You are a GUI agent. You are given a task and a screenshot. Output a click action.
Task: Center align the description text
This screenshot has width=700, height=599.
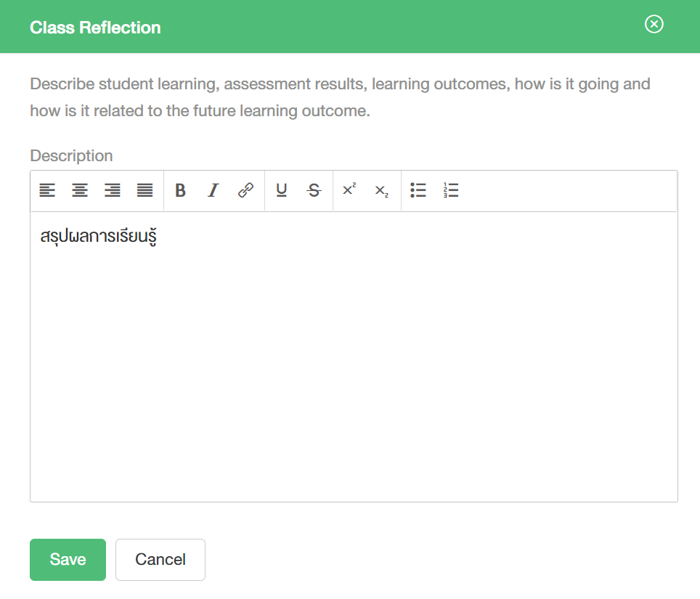80,190
